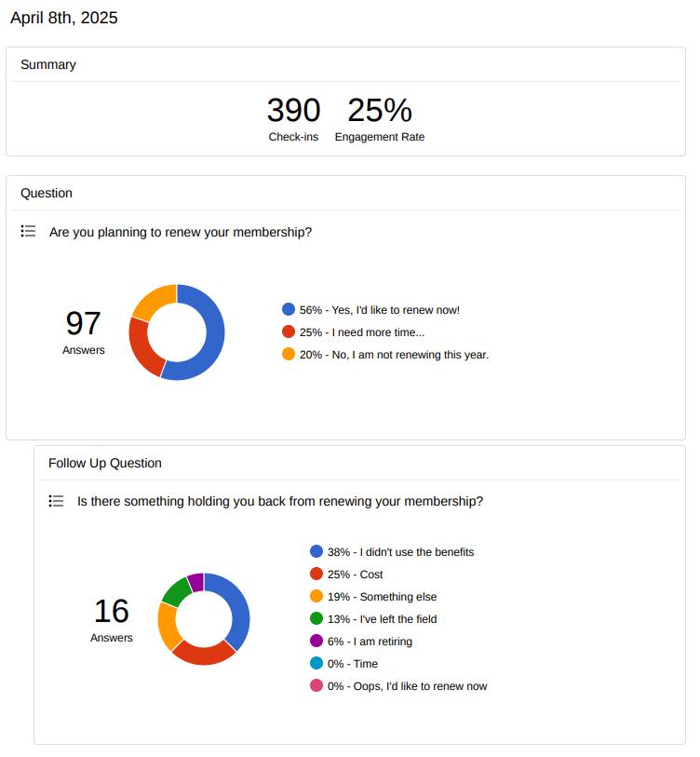Click orange legend dot for 'No, I am not renewing'
The height and width of the screenshot is (757, 700).
pyautogui.click(x=289, y=354)
